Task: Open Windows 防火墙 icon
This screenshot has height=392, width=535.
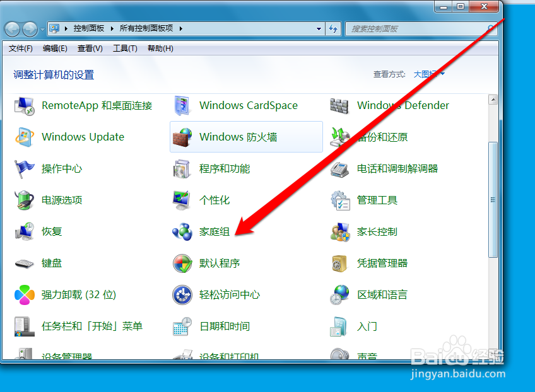Action: point(182,137)
